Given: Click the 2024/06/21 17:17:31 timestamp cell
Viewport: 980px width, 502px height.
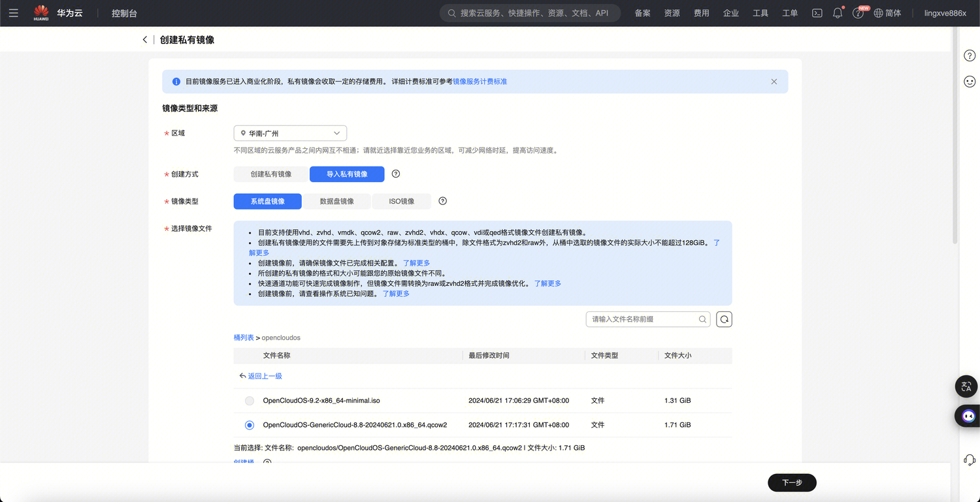Looking at the screenshot, I should click(x=519, y=425).
